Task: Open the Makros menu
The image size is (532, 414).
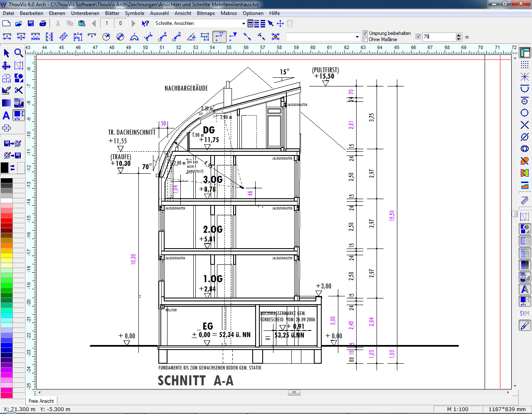Action: point(229,13)
